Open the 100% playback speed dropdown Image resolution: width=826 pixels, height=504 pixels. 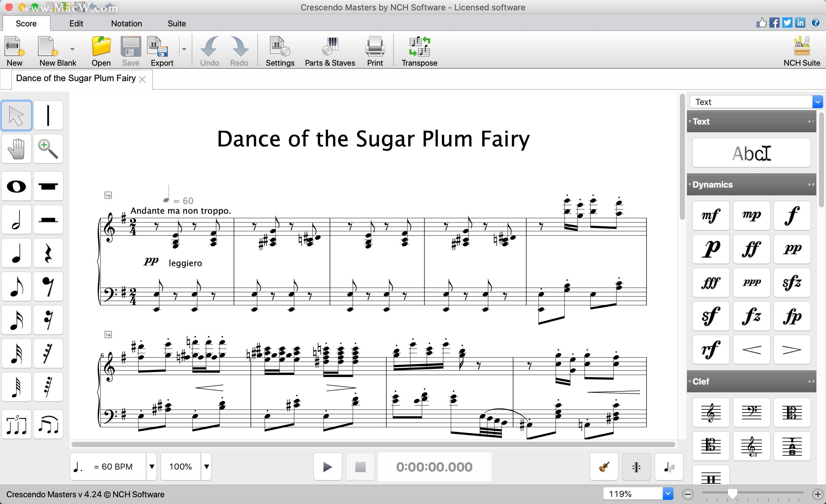207,466
